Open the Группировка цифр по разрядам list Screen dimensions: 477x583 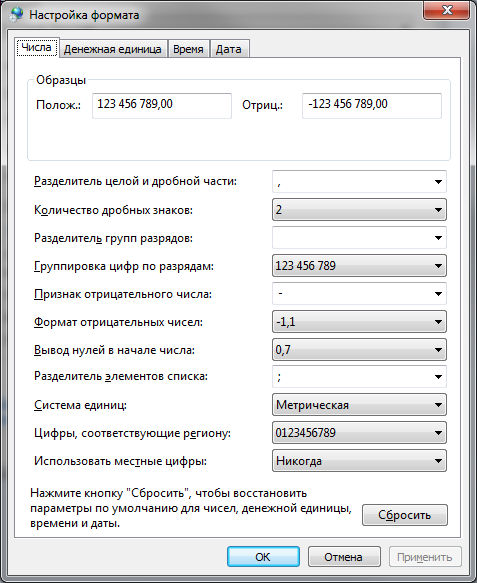(359, 265)
